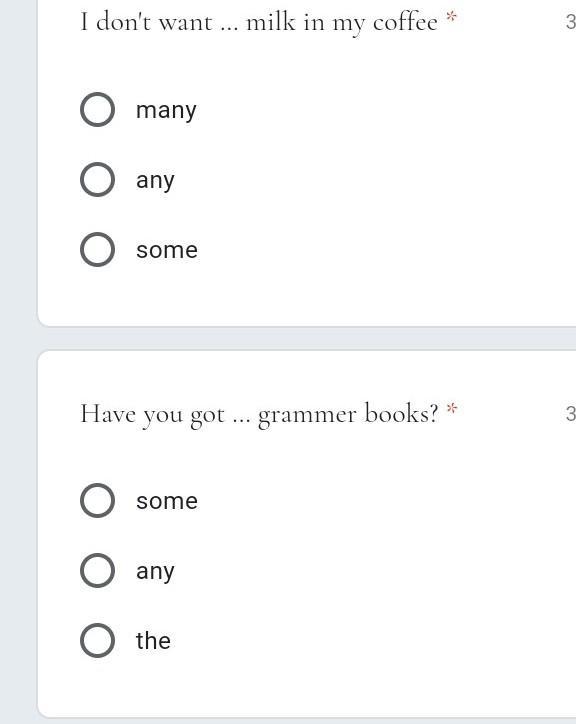The width and height of the screenshot is (576, 724).
Task: Select "some" radio circle for grammer books question
Action: coord(97,501)
